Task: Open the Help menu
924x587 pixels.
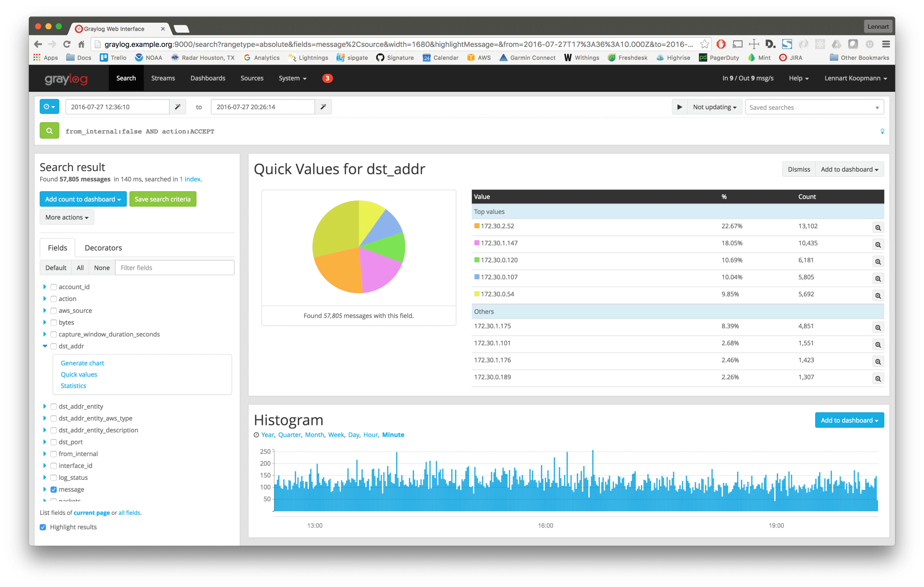Action: [x=798, y=78]
